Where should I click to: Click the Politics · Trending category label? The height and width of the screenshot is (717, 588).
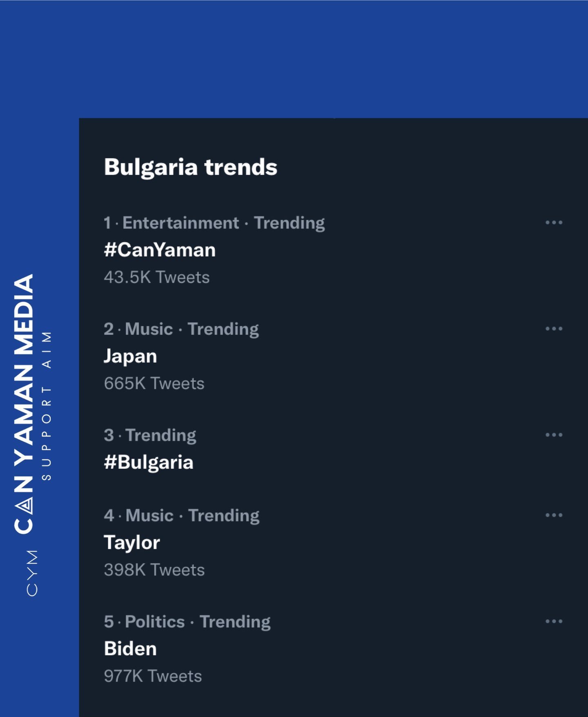(x=197, y=622)
